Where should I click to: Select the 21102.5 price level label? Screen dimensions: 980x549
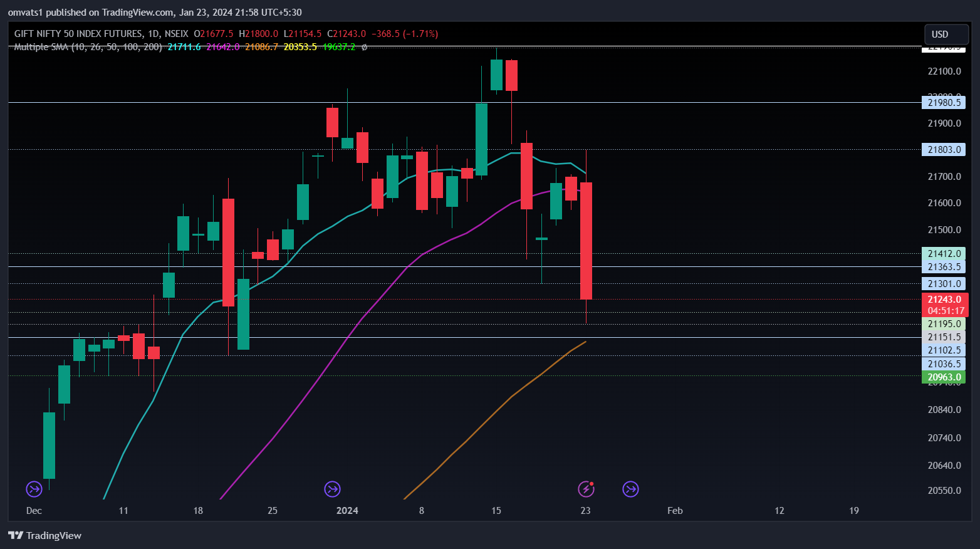tap(944, 350)
